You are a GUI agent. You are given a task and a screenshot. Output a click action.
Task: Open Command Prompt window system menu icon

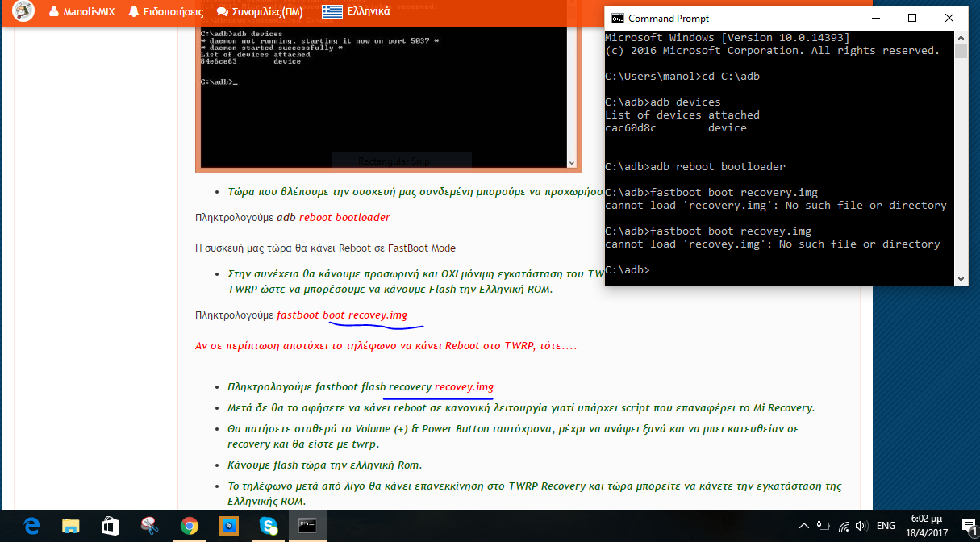click(617, 18)
